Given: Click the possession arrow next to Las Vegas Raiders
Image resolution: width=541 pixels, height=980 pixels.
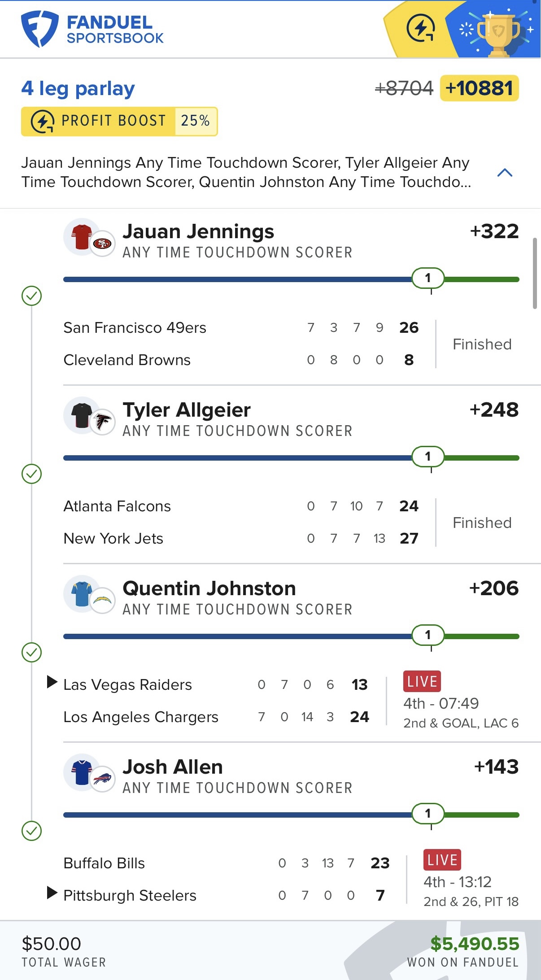Looking at the screenshot, I should pos(52,682).
